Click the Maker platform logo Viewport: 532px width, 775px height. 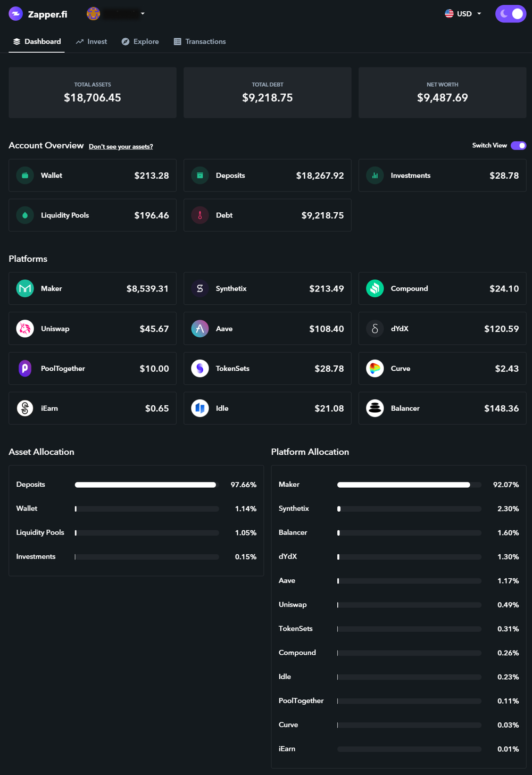(25, 288)
